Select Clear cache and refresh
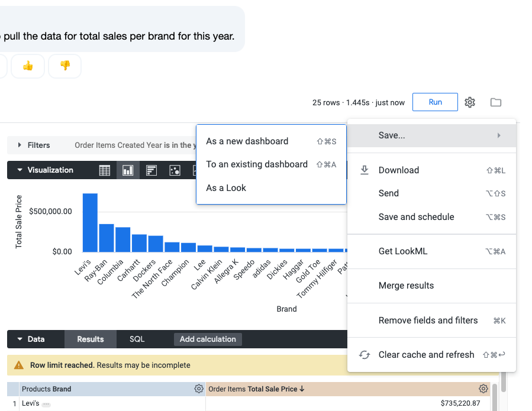 (431, 355)
